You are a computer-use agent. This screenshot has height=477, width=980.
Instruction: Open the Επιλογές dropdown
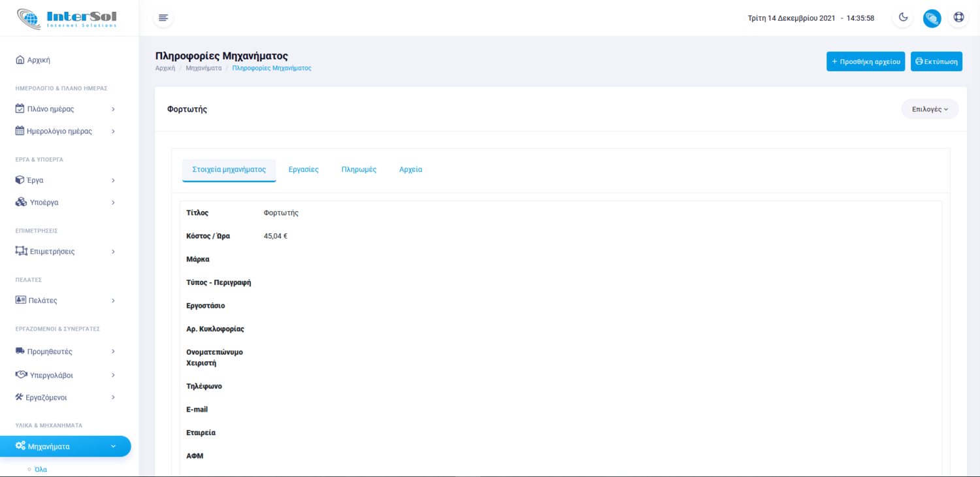coord(930,109)
